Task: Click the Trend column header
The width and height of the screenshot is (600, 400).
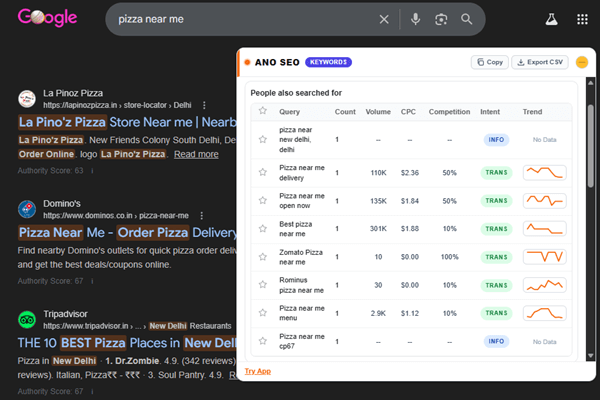Action: [x=532, y=112]
